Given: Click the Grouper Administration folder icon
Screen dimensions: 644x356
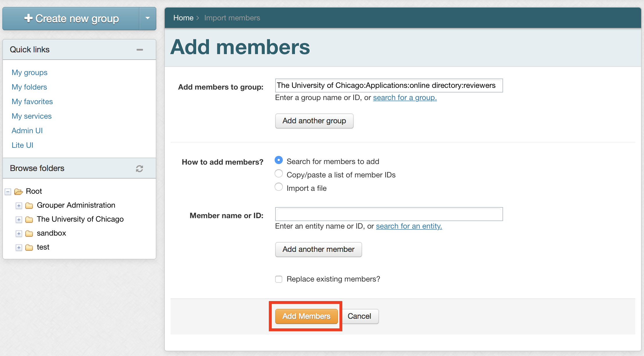Looking at the screenshot, I should point(29,205).
